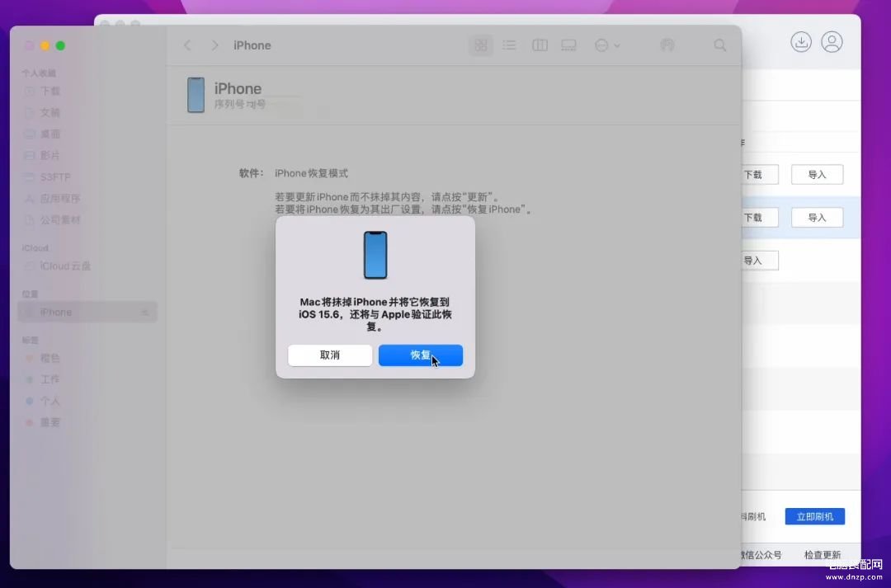Go forward with the Finder forward arrow

[x=214, y=45]
